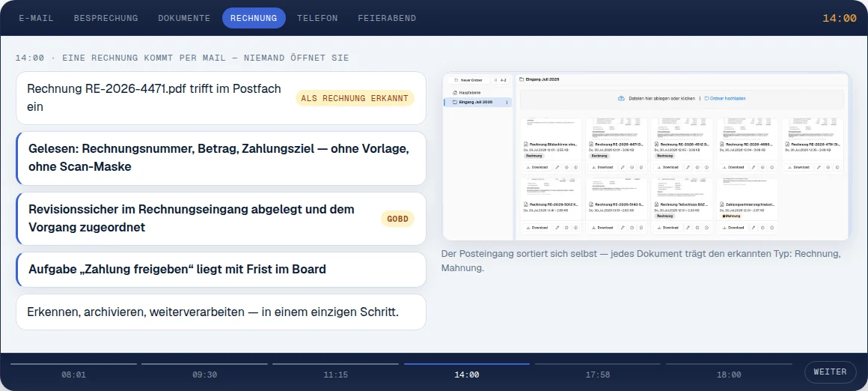Screen dimensions: 868x391
Task: Open the BESPRECHUNG tab
Action: [106, 18]
